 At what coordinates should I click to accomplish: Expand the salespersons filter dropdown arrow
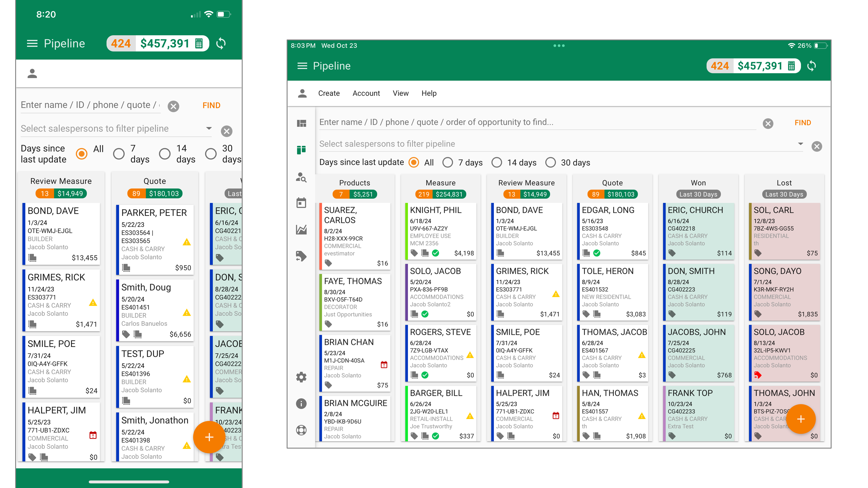[801, 143]
